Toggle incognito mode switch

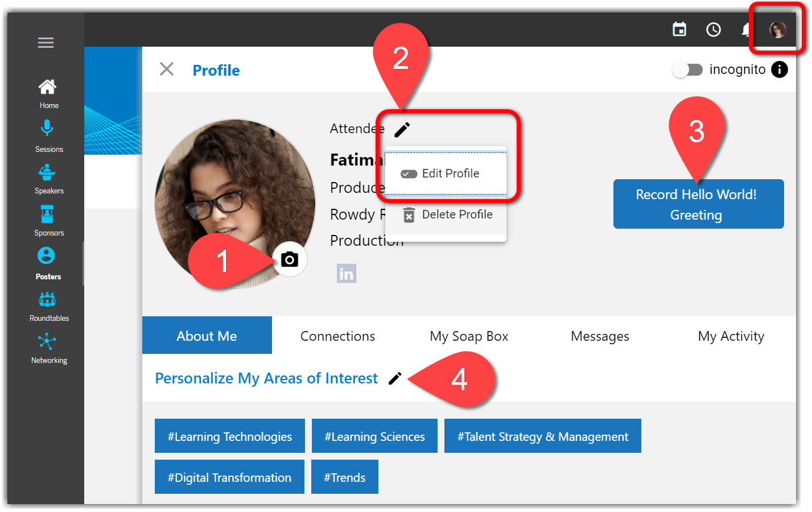[688, 69]
